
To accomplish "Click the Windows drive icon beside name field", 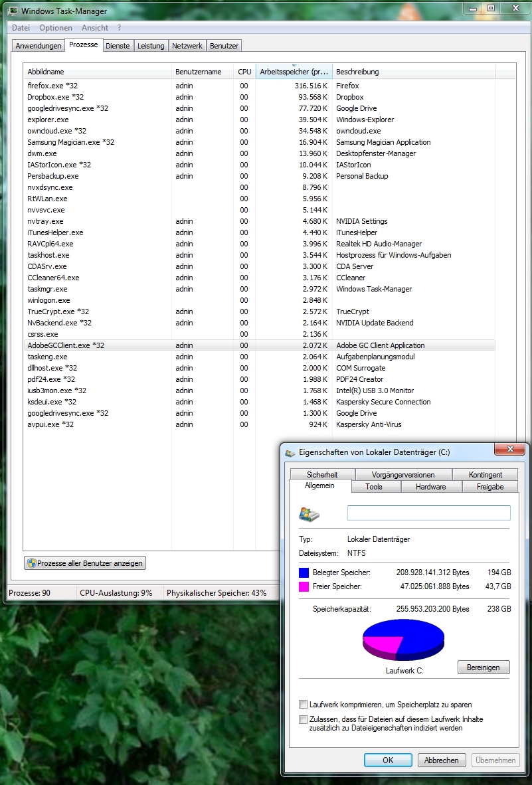I will tap(310, 513).
